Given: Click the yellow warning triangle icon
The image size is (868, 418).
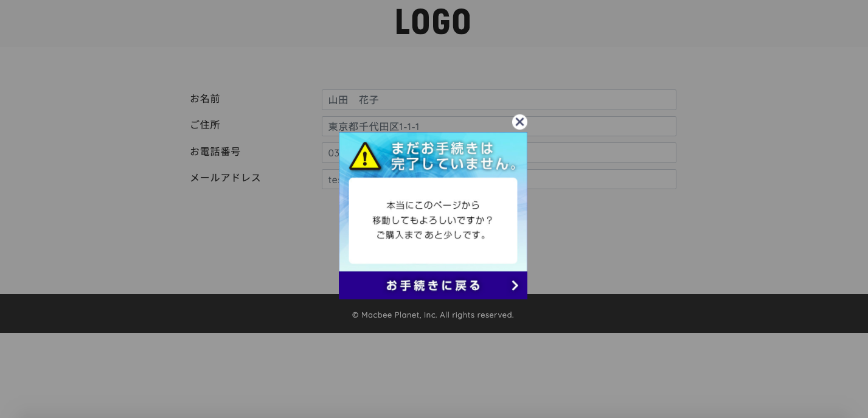Looking at the screenshot, I should [x=365, y=156].
